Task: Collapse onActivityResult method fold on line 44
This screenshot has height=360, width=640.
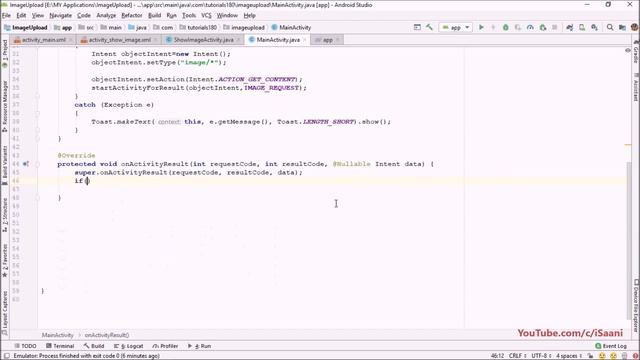Action: pos(37,164)
